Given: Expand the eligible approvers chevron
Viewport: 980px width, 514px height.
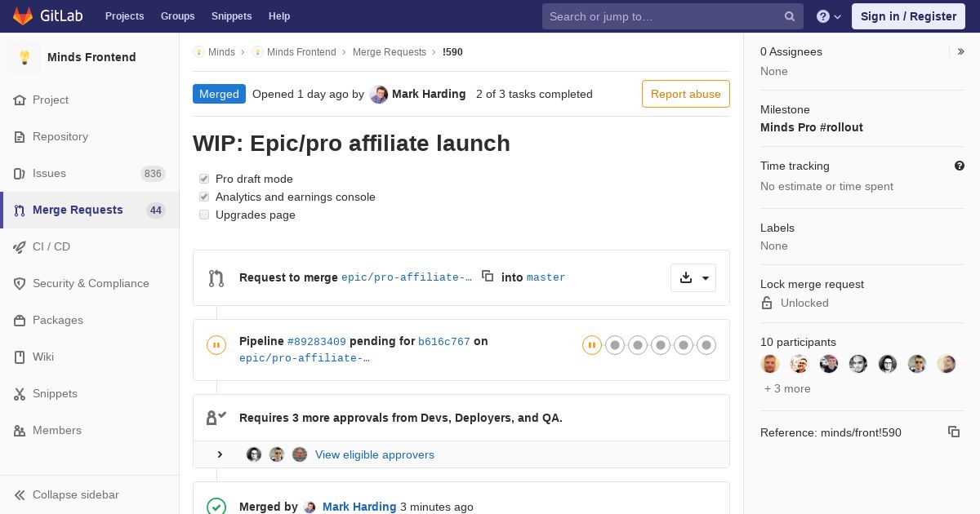Looking at the screenshot, I should (x=220, y=454).
